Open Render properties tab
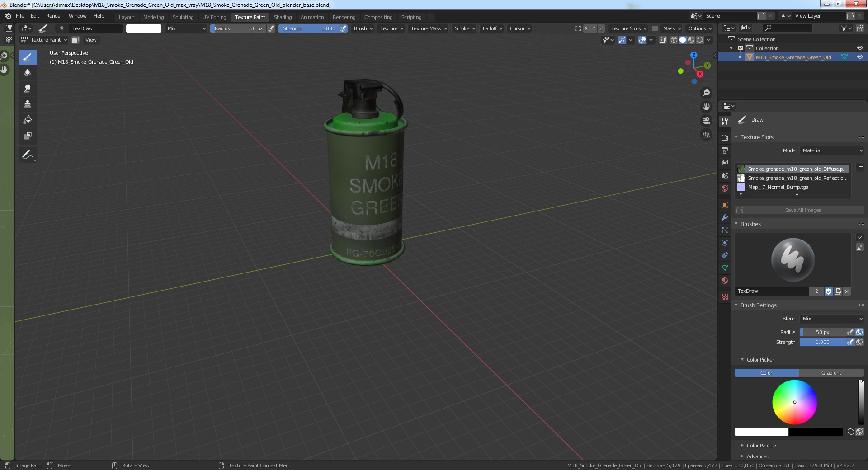Viewport: 868px width, 470px height. point(725,137)
